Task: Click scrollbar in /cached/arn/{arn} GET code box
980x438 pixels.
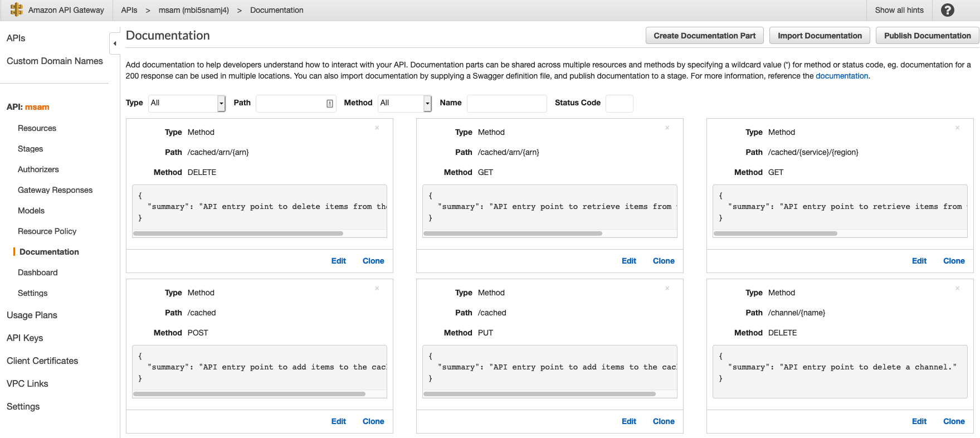Action: point(513,233)
